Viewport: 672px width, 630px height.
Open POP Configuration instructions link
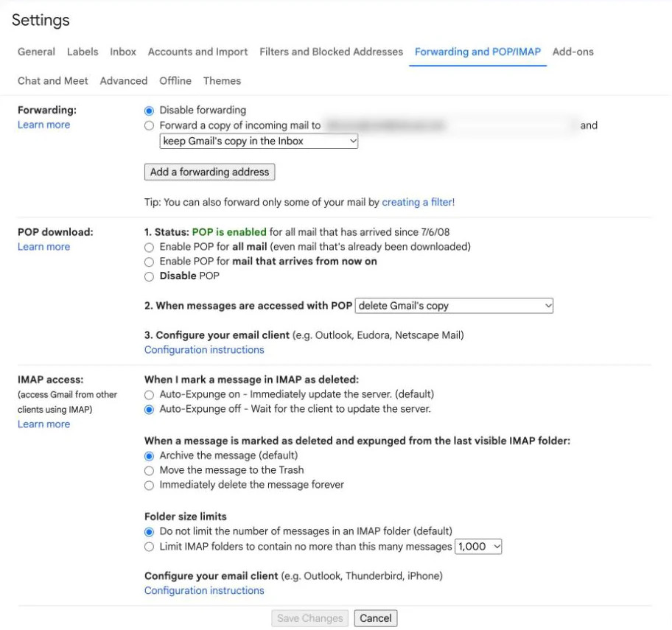(204, 350)
